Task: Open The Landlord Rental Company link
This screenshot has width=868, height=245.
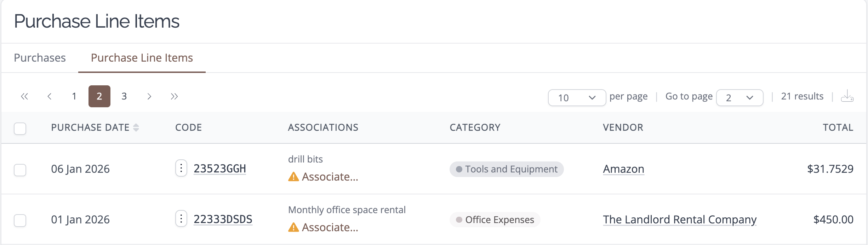Action: [x=680, y=220]
